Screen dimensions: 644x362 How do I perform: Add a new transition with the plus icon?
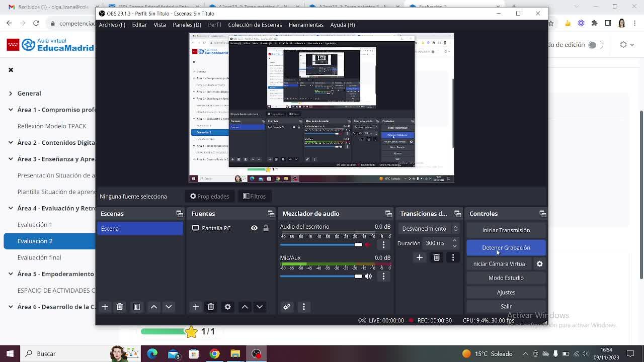pyautogui.click(x=419, y=257)
